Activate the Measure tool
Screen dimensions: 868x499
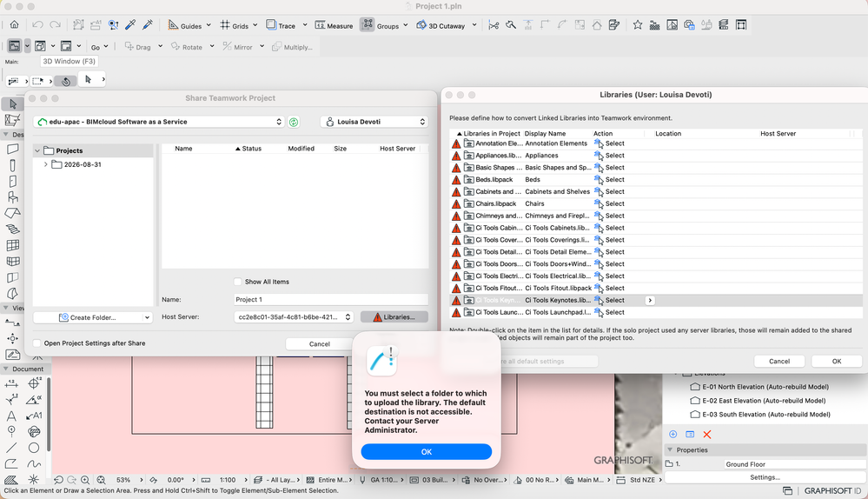pyautogui.click(x=334, y=25)
